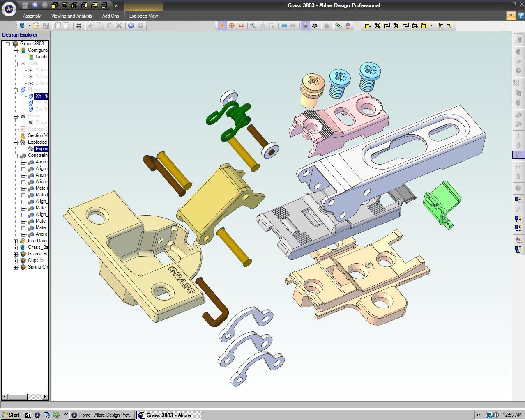
Task: Collapse the Grass 3803 root node
Action: click(x=8, y=44)
